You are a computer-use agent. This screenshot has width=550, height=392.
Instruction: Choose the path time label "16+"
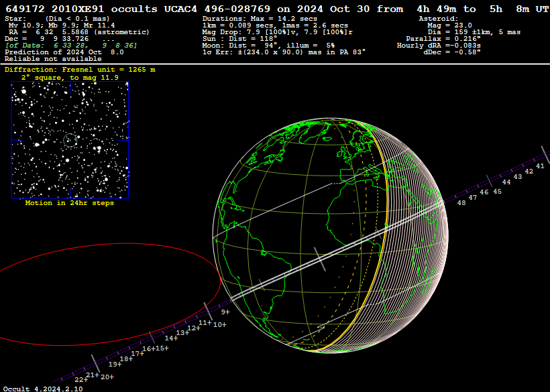click(x=149, y=348)
